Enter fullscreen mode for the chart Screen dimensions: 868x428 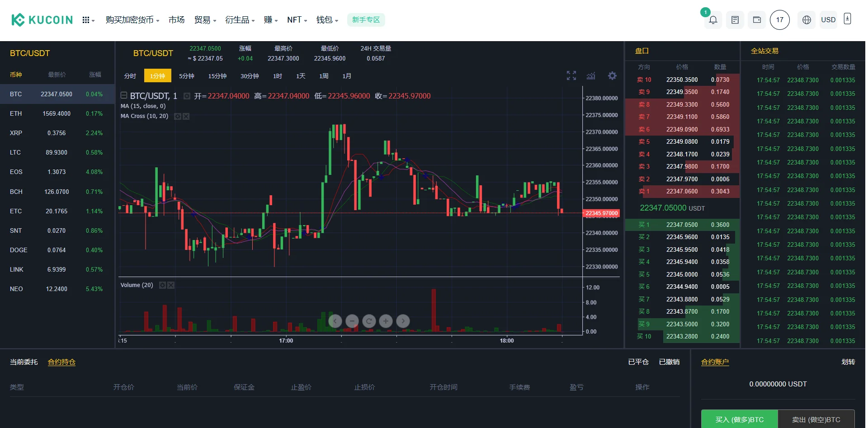pyautogui.click(x=571, y=76)
